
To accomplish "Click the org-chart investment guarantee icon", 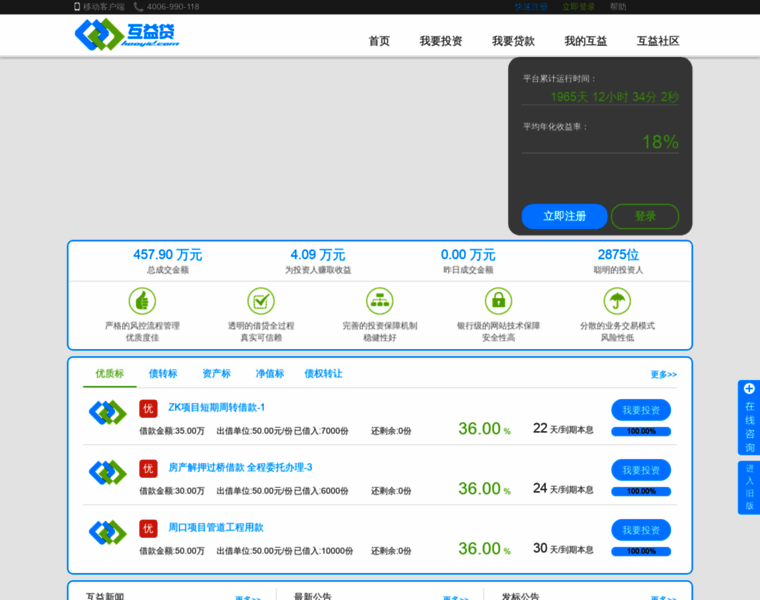I will (x=380, y=300).
